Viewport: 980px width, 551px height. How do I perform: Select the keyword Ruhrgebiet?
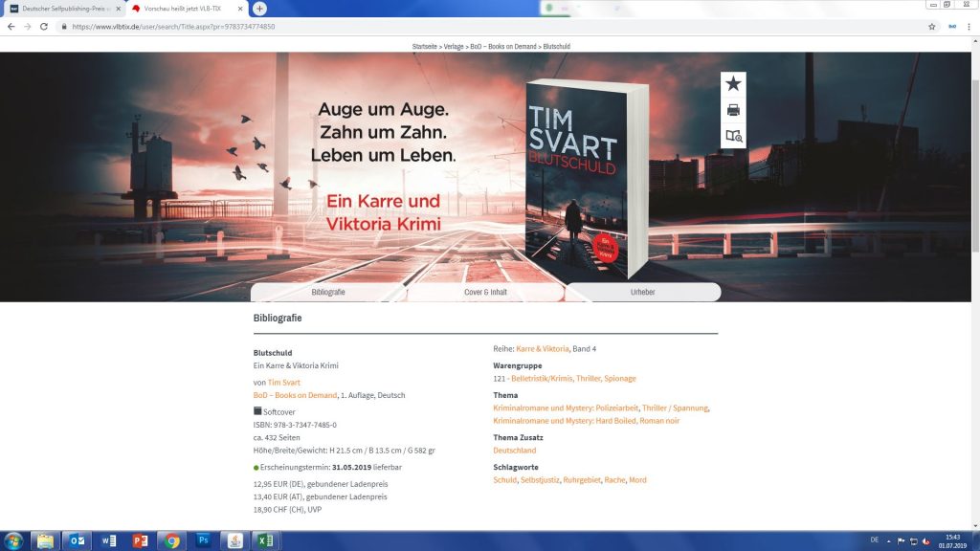point(582,480)
